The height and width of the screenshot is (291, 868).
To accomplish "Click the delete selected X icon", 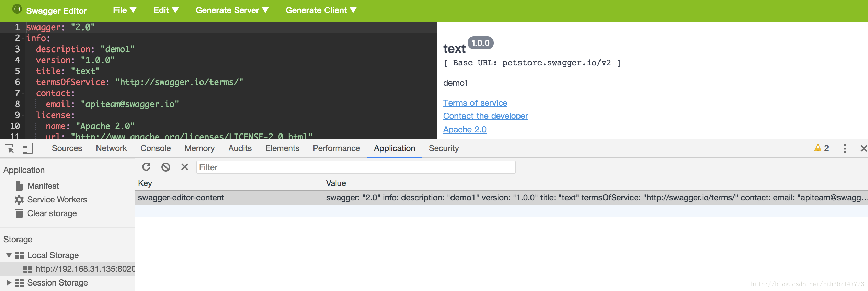I will 185,167.
